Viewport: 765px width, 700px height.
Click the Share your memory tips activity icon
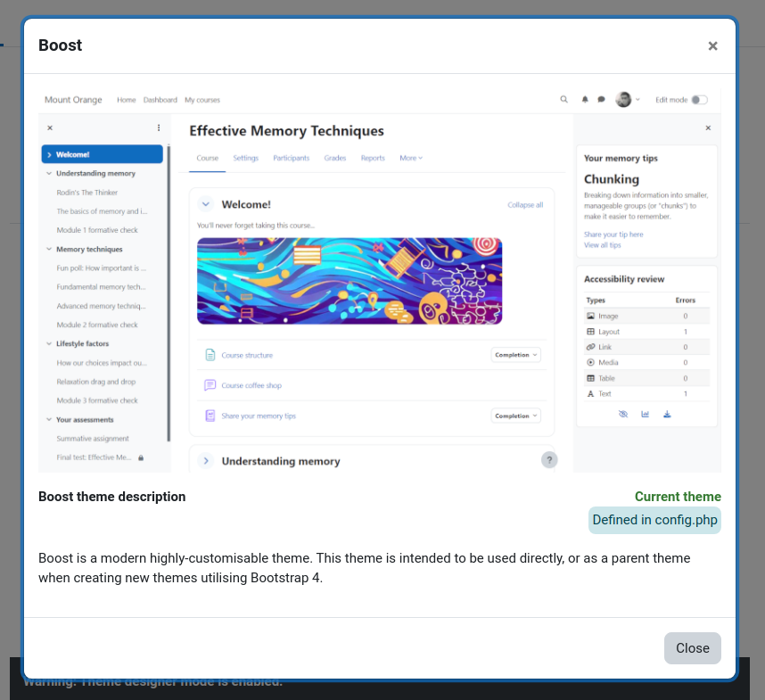click(210, 416)
